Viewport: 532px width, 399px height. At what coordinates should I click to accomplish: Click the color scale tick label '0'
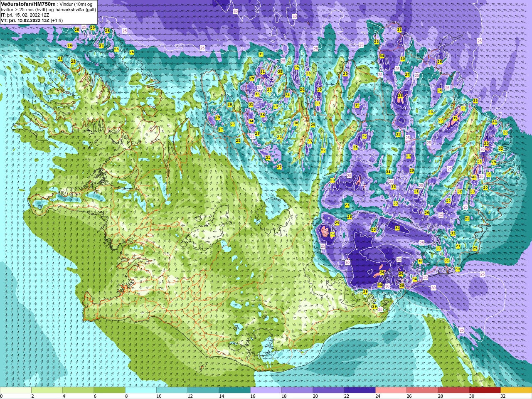[2, 396]
